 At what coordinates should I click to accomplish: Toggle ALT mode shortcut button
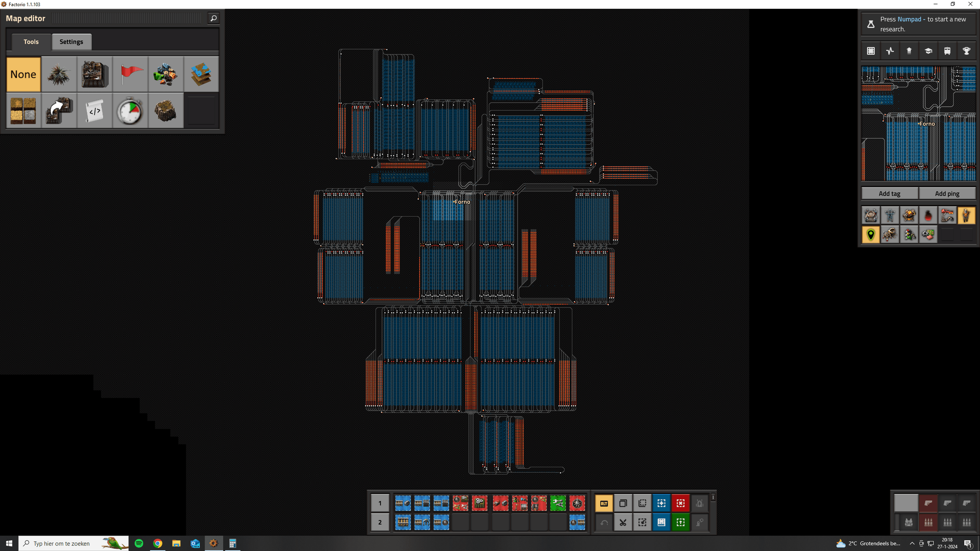click(x=604, y=503)
